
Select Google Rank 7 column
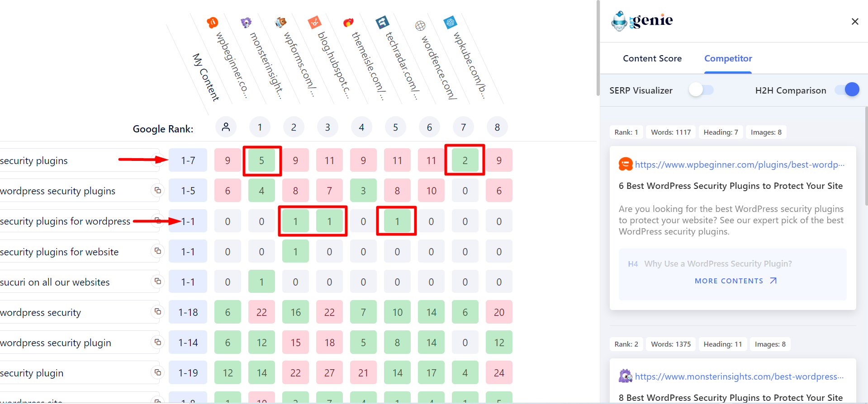(x=463, y=127)
